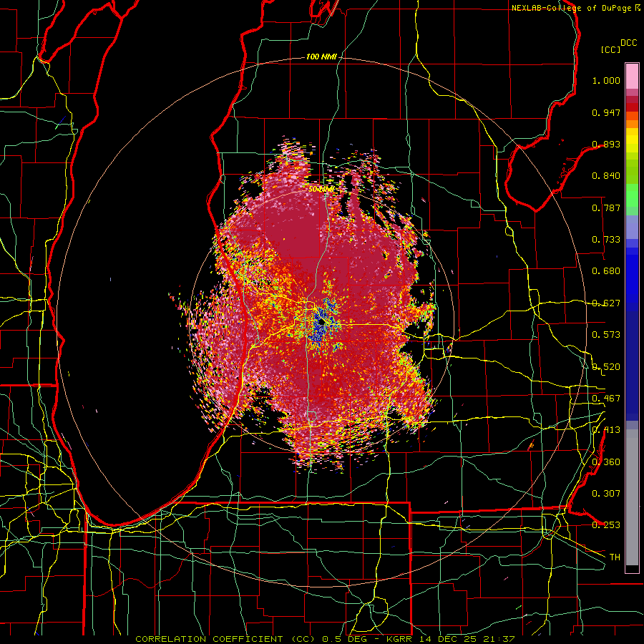The width and height of the screenshot is (644, 644).
Task: Select the 0.253 legend value
Action: click(x=606, y=525)
